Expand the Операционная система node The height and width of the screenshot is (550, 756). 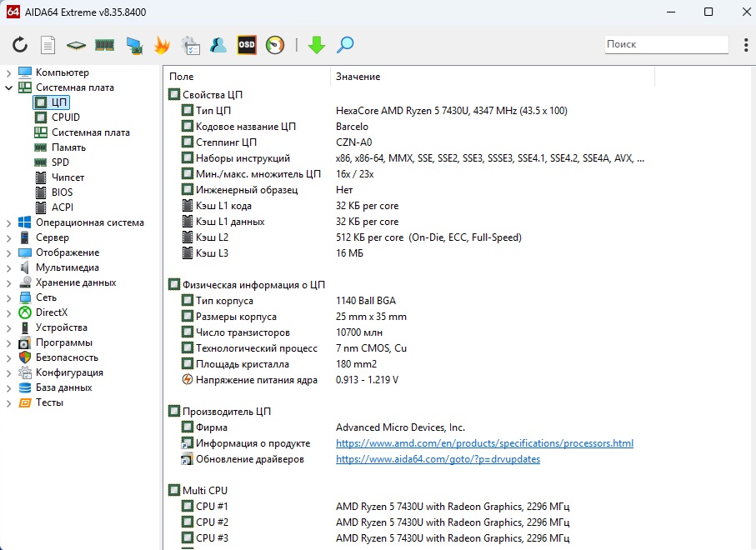[x=8, y=223]
